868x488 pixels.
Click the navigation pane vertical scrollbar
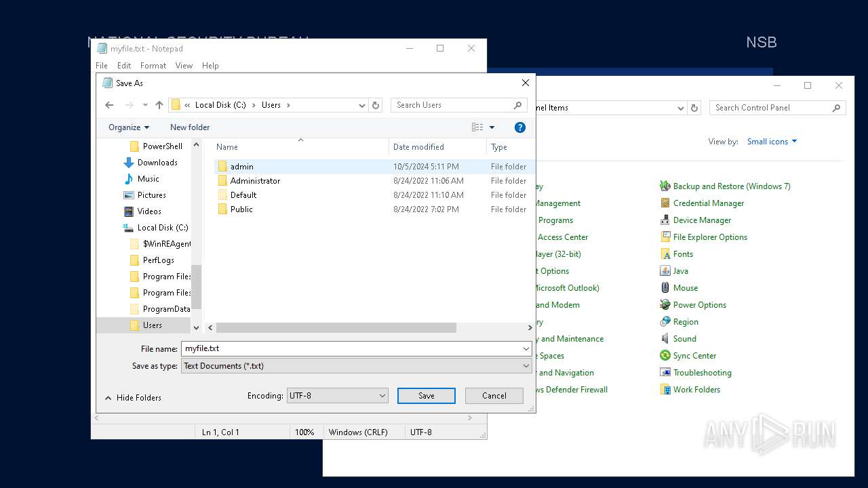(x=197, y=287)
